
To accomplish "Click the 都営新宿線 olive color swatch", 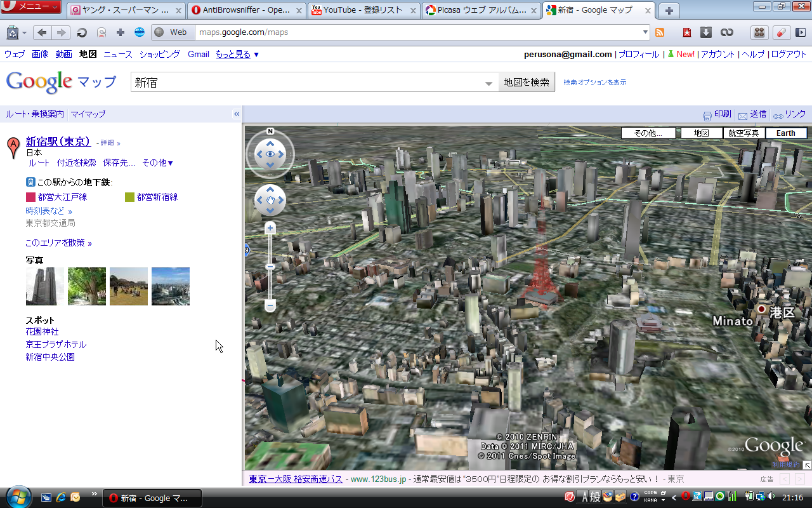I will pyautogui.click(x=129, y=197).
